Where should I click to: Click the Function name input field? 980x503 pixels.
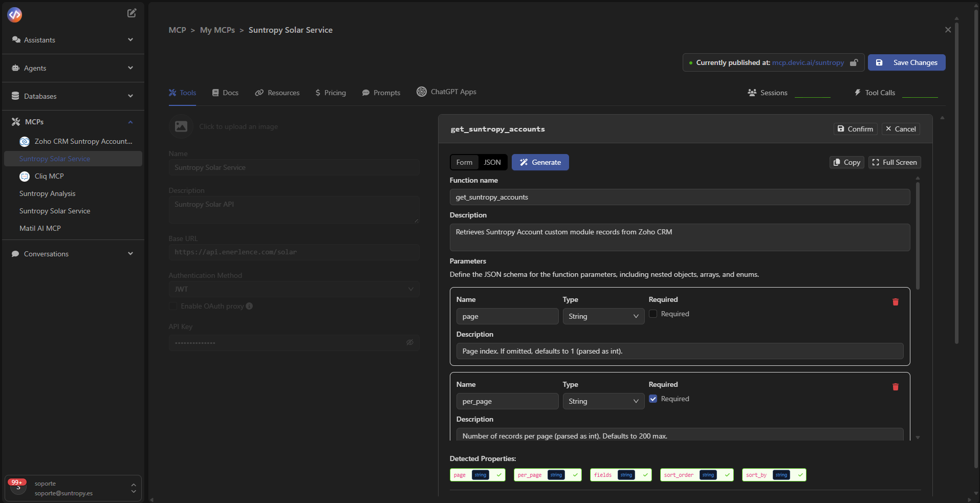pos(679,197)
